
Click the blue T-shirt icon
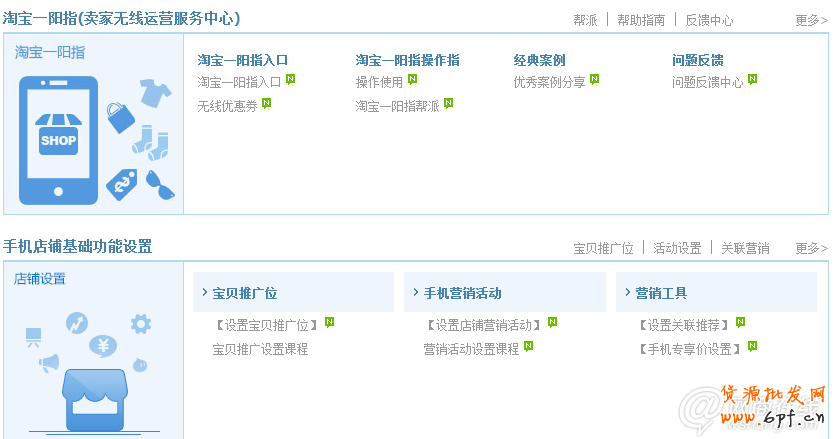(x=155, y=93)
